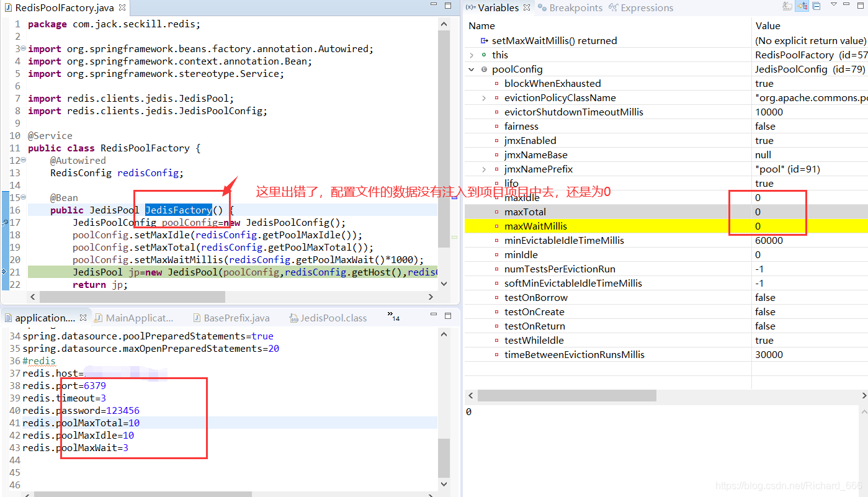This screenshot has height=497, width=868.
Task: Expand the 'this' variable entry
Action: pos(470,55)
